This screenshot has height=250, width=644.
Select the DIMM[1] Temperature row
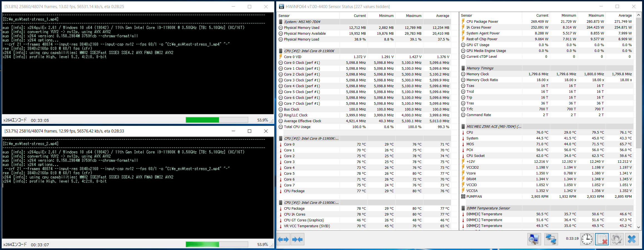(547, 220)
